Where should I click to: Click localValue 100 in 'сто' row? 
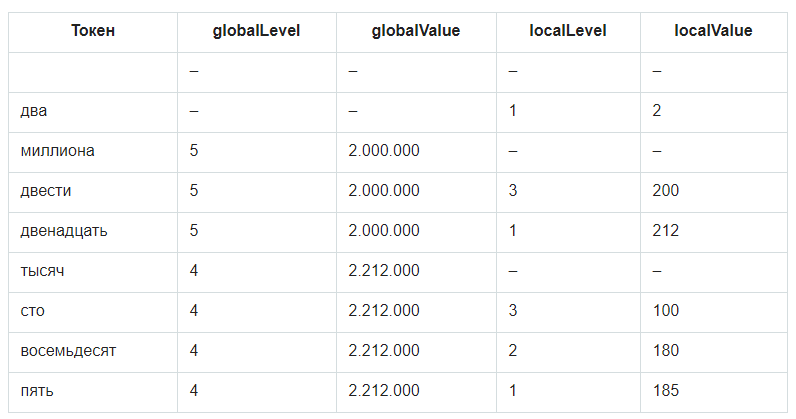coord(665,311)
